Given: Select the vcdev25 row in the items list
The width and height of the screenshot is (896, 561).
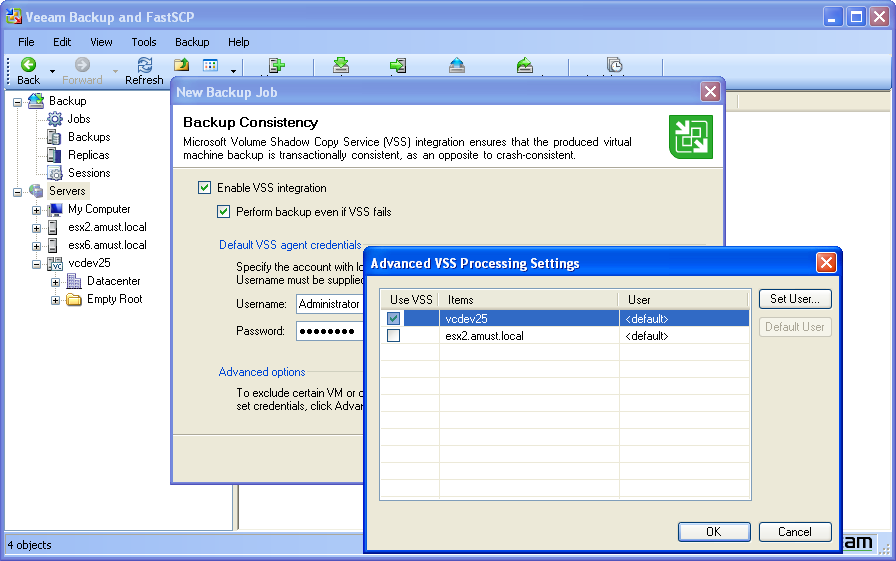Looking at the screenshot, I should [565, 318].
